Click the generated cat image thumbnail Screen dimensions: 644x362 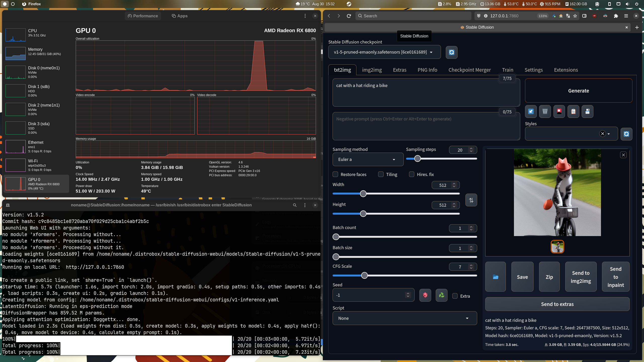pyautogui.click(x=557, y=247)
